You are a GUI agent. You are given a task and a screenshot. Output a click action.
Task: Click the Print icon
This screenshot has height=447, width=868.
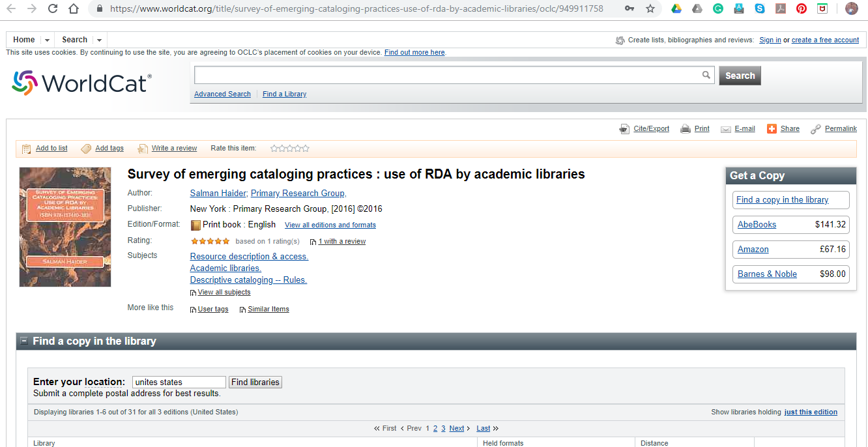coord(685,128)
